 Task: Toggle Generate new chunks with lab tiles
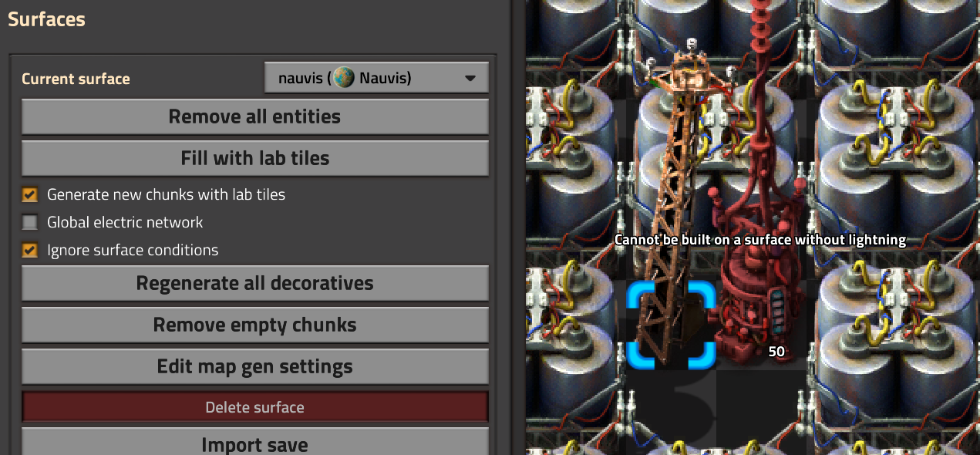pyautogui.click(x=30, y=195)
